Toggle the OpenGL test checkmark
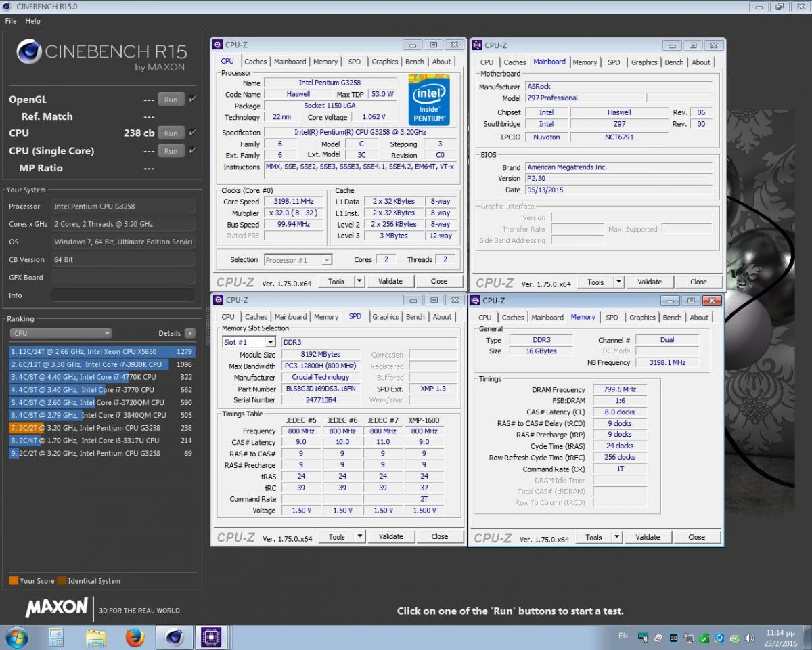The height and width of the screenshot is (650, 812). pos(192,99)
